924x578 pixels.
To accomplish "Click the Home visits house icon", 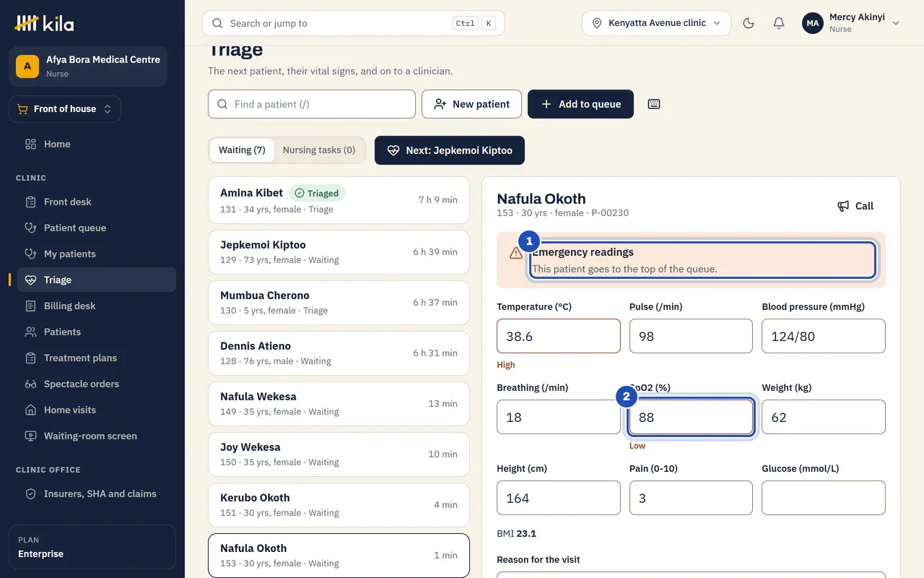I will (x=30, y=410).
